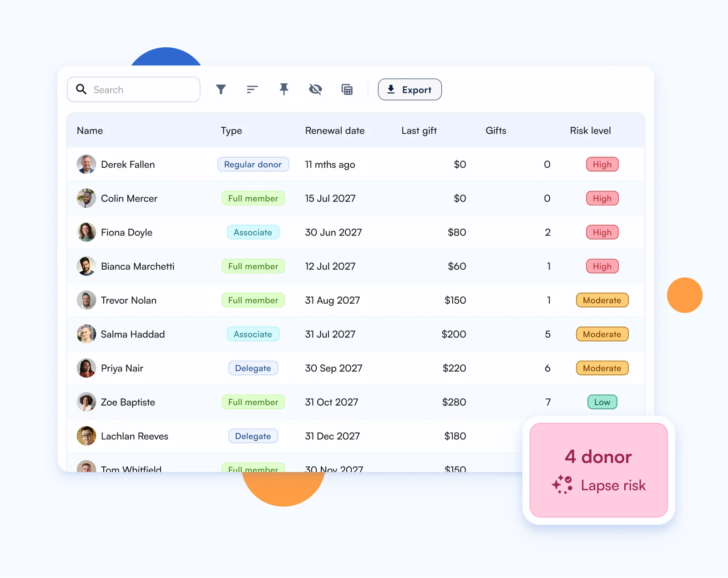
Task: Select the name Lachlan Reeves
Action: [x=135, y=436]
